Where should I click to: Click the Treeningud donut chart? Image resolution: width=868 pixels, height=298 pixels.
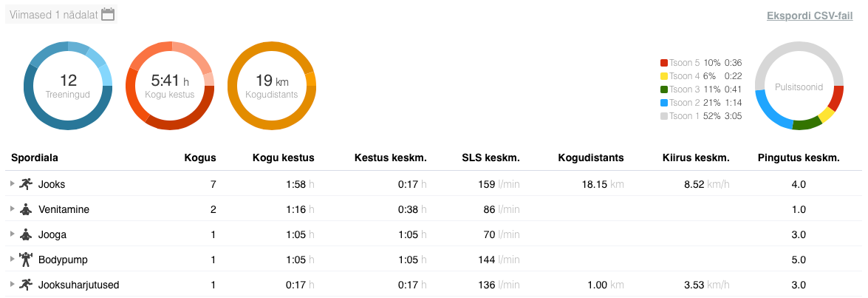pos(68,86)
